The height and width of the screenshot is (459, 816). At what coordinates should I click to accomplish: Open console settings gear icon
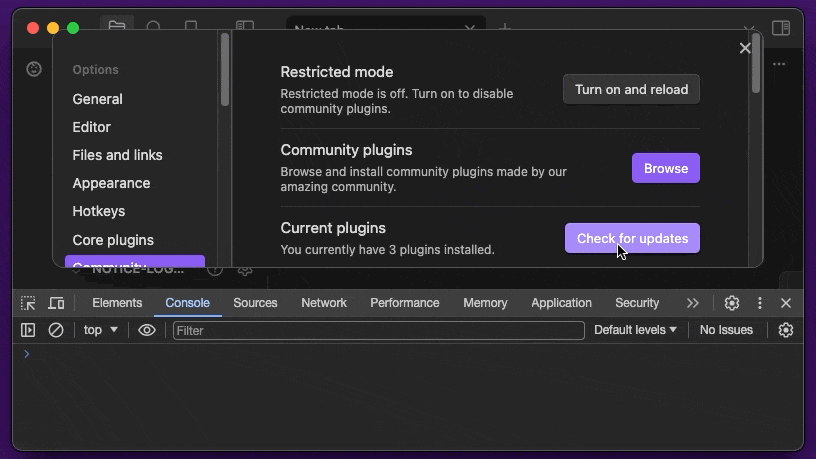point(785,330)
